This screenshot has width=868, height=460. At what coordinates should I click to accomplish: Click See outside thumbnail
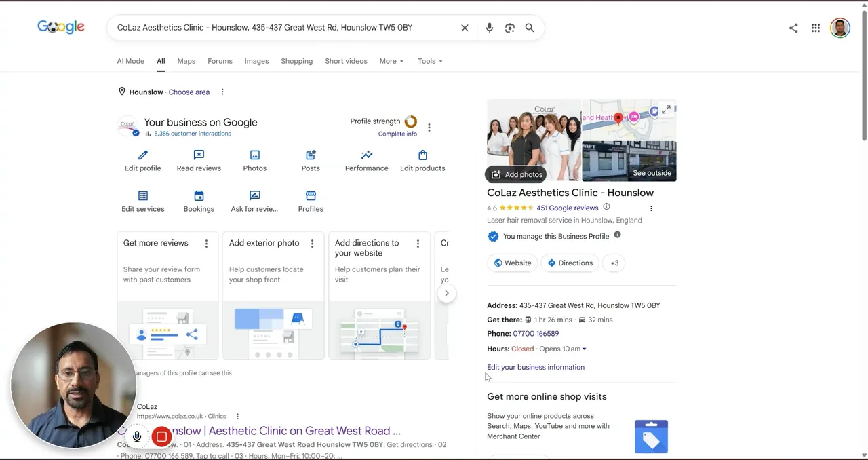click(x=629, y=161)
